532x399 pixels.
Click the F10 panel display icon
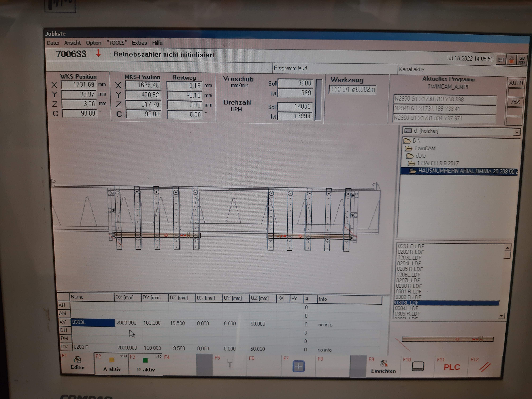[x=418, y=367]
